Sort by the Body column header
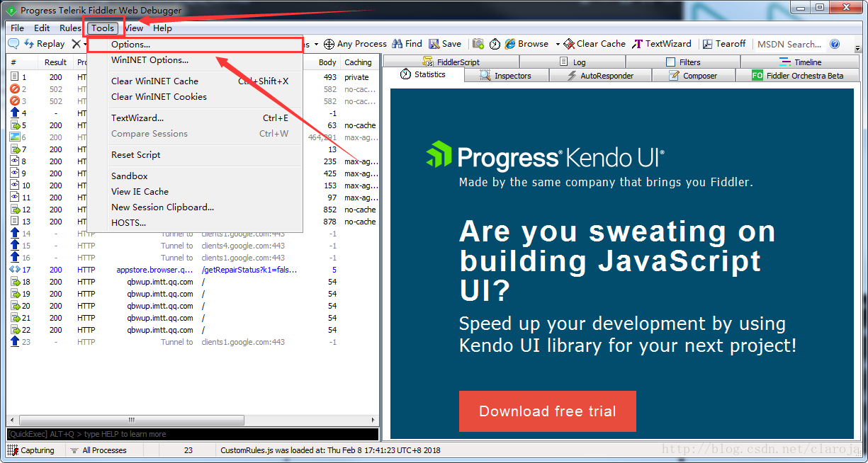 click(x=327, y=62)
